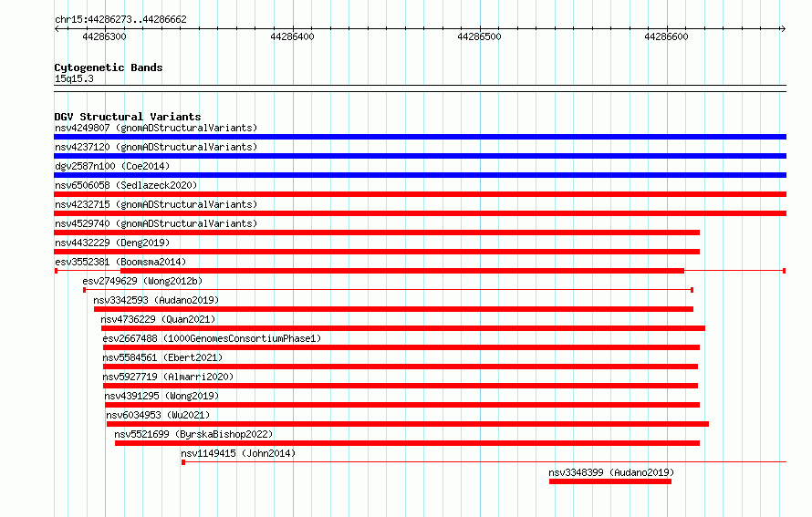Select the red nsv5927719 bar
Viewport: 812px width, 517px height.
(401, 386)
